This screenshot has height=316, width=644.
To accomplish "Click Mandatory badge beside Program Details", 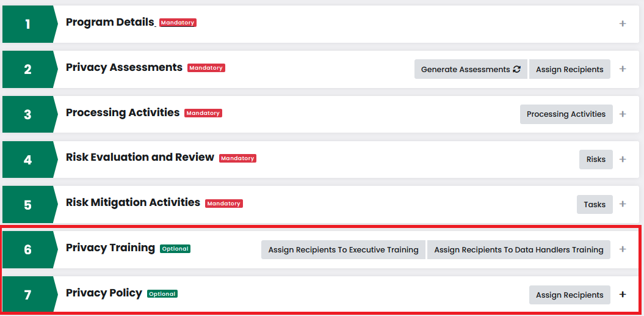I will pyautogui.click(x=178, y=23).
